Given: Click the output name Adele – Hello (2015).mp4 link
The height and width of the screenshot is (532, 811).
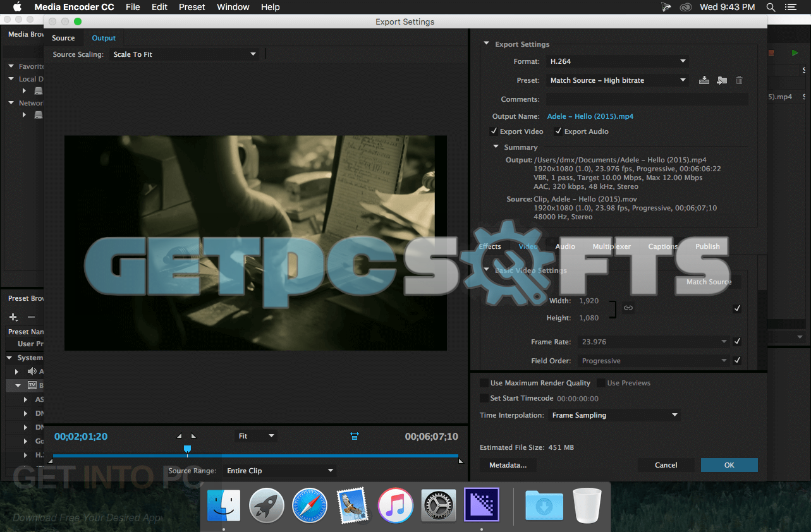Looking at the screenshot, I should click(590, 116).
